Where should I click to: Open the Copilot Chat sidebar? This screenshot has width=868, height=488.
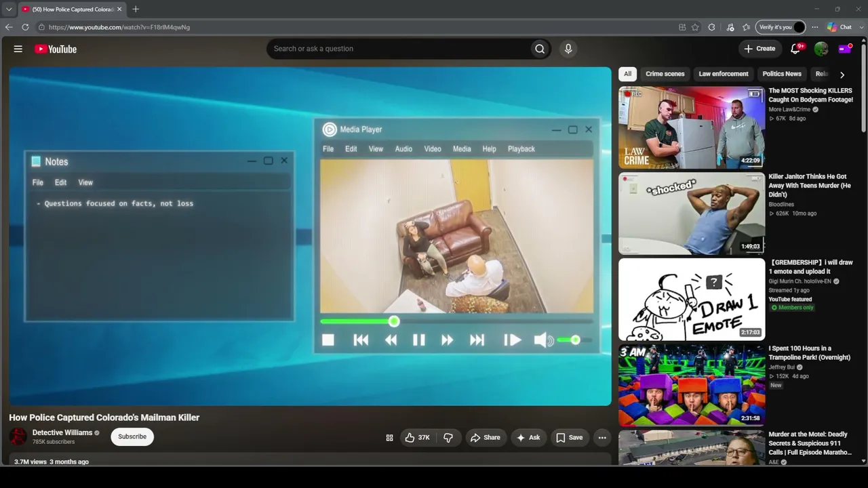point(840,27)
